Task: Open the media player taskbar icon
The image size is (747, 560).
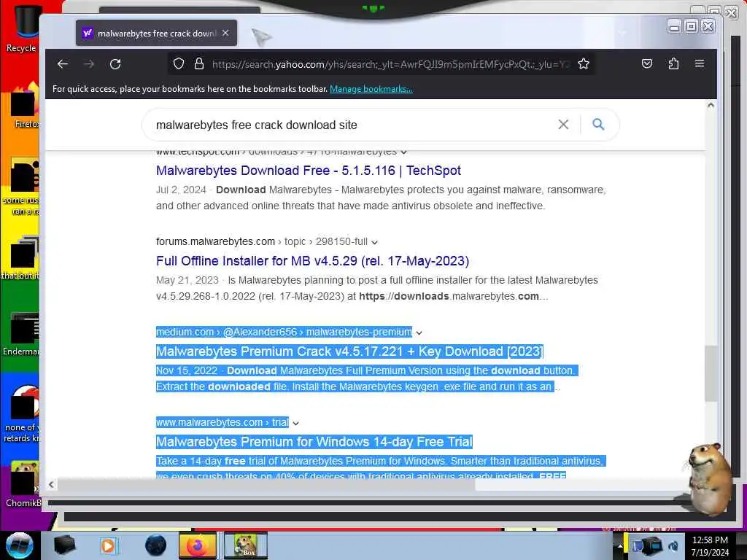Action: coord(109,545)
